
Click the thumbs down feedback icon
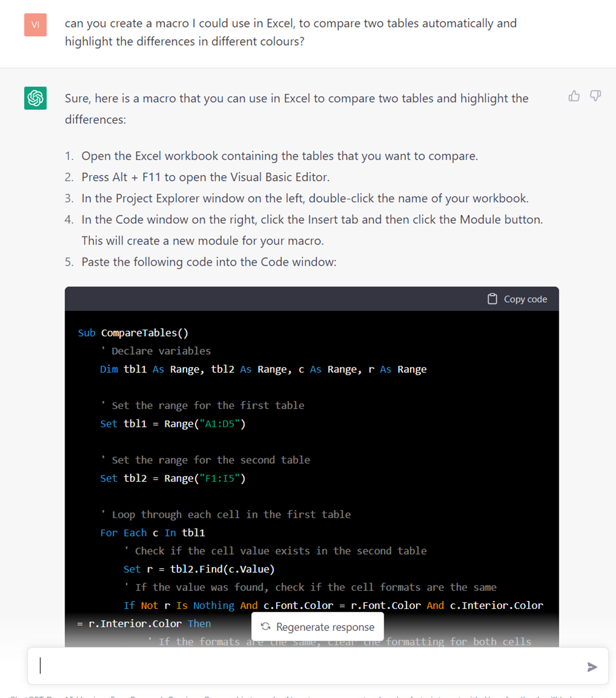click(x=595, y=96)
